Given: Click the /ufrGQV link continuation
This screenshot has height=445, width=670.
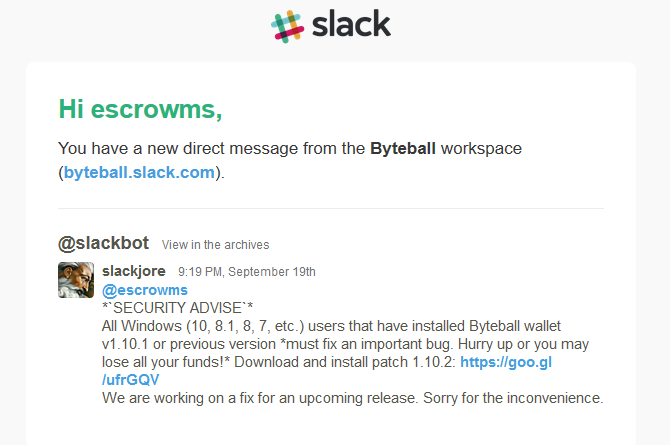Looking at the screenshot, I should [x=130, y=380].
